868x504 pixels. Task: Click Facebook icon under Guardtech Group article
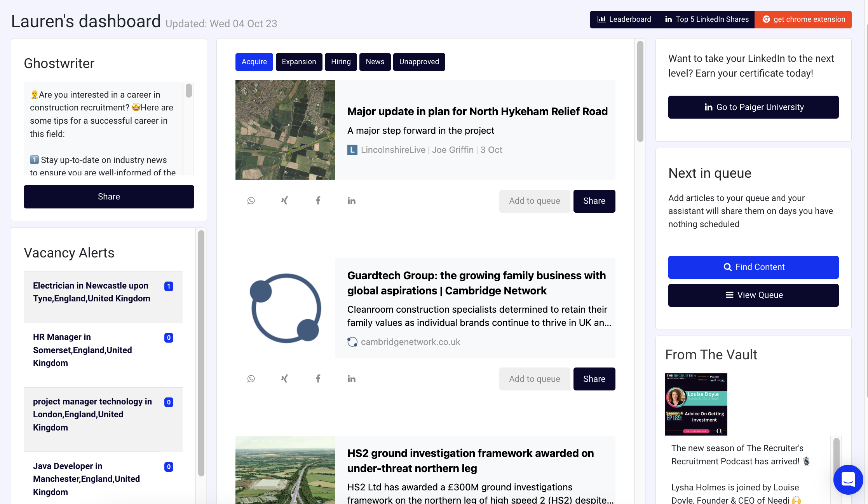pos(318,379)
